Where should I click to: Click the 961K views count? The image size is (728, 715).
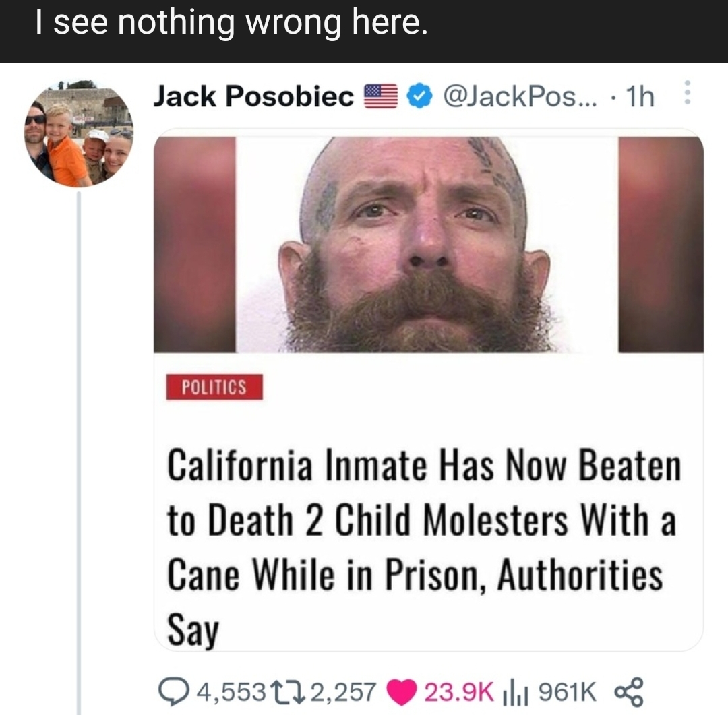(x=568, y=692)
